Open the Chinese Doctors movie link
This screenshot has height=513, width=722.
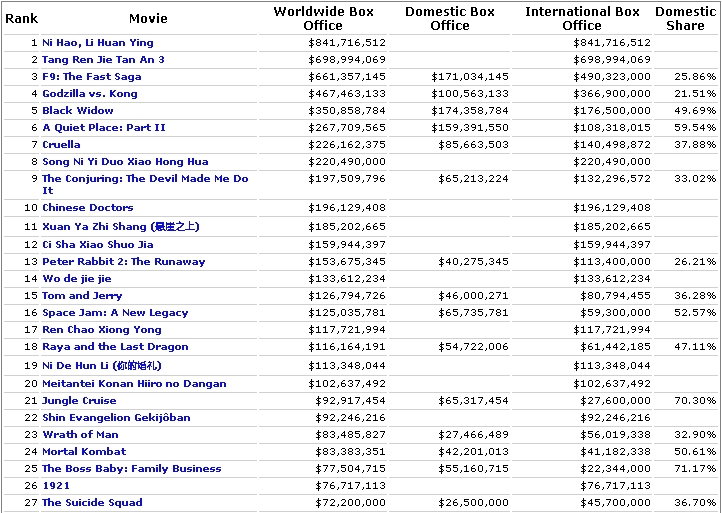[x=87, y=208]
